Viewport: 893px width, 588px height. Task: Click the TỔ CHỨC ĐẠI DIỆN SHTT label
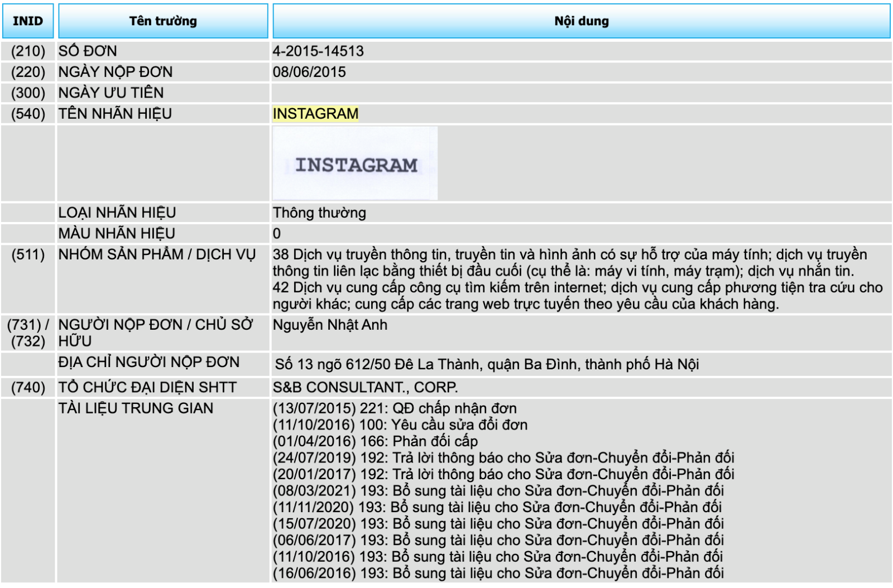[147, 387]
